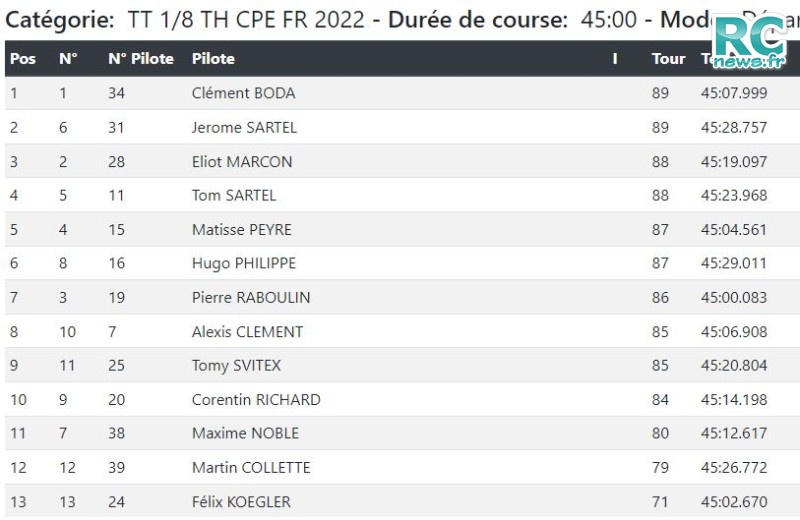
Task: Click the Tour column header
Action: [668, 59]
